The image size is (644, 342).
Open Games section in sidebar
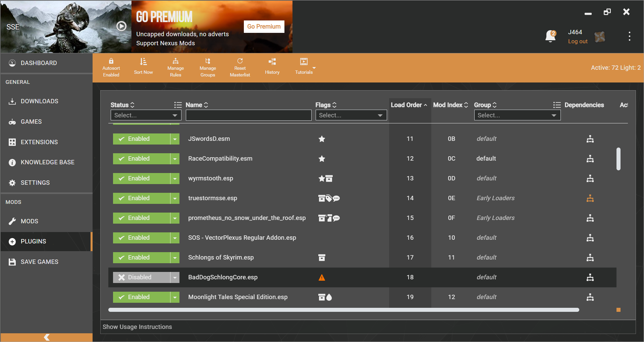[x=46, y=122]
